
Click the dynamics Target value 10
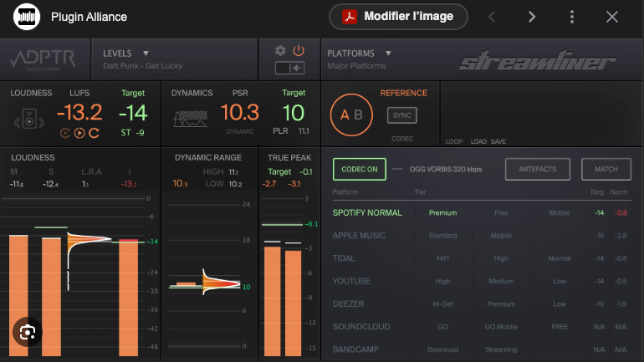coord(294,113)
